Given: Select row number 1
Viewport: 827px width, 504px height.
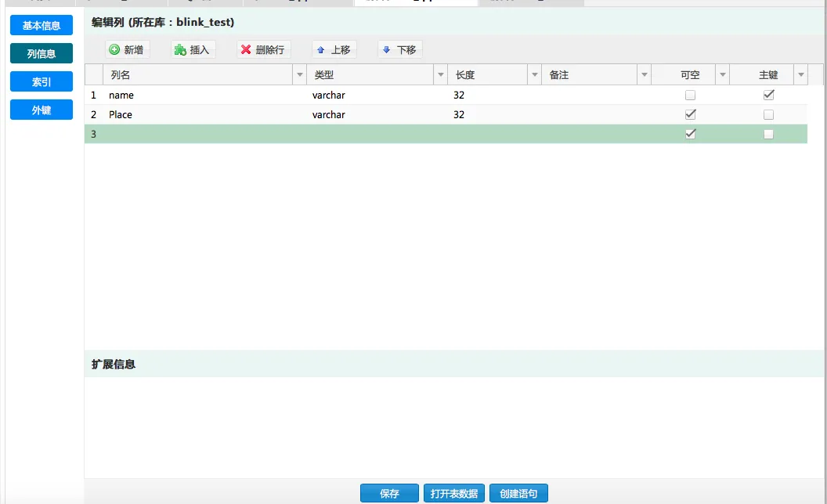Looking at the screenshot, I should point(93,95).
